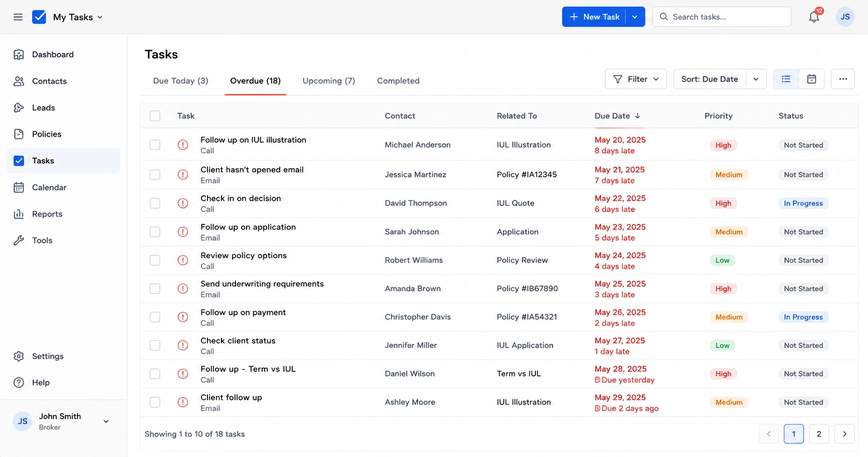The height and width of the screenshot is (457, 868).
Task: Expand the My Tasks dropdown
Action: (x=78, y=17)
